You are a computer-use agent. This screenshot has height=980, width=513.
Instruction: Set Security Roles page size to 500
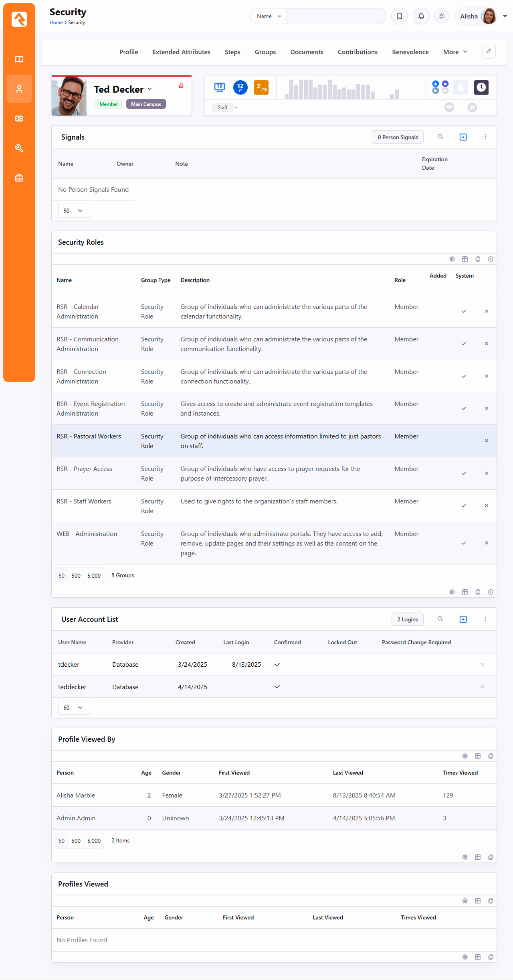coord(76,576)
